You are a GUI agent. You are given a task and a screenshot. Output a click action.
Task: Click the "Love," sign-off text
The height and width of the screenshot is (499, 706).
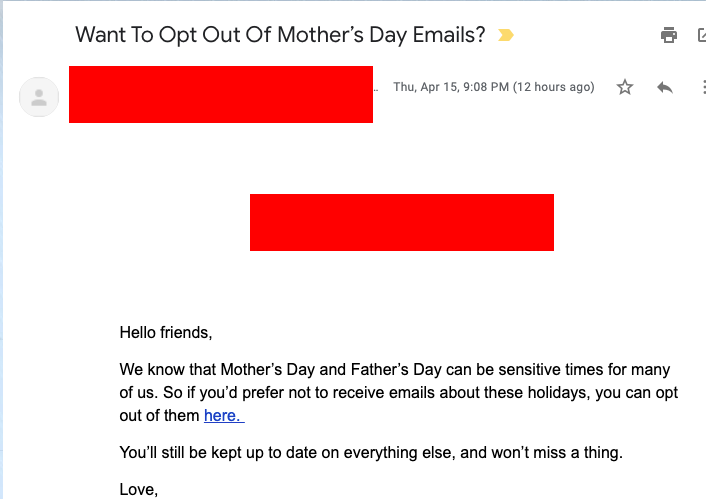coord(139,490)
